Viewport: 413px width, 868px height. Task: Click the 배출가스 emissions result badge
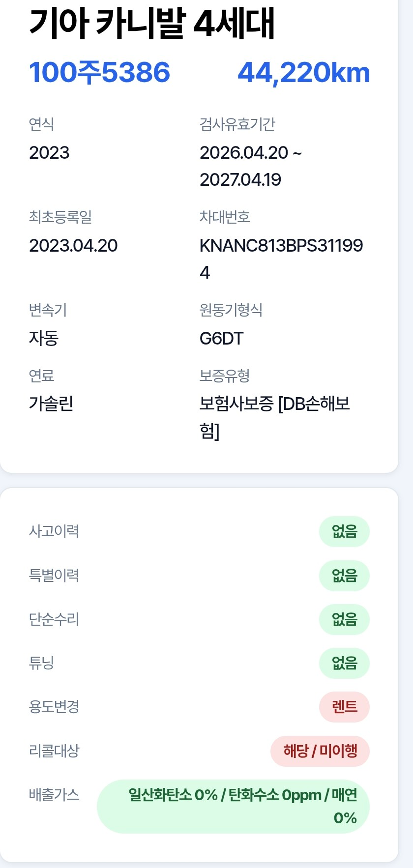click(x=233, y=806)
